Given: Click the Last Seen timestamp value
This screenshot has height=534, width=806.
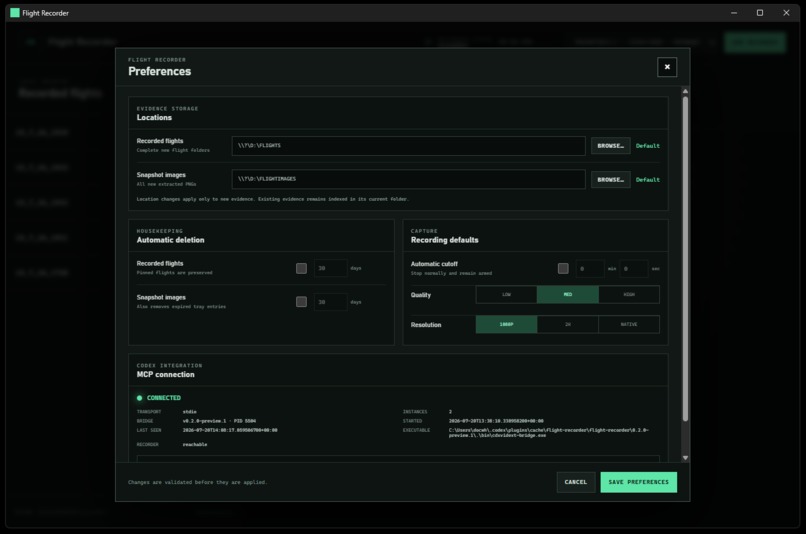Looking at the screenshot, I should tap(230, 430).
